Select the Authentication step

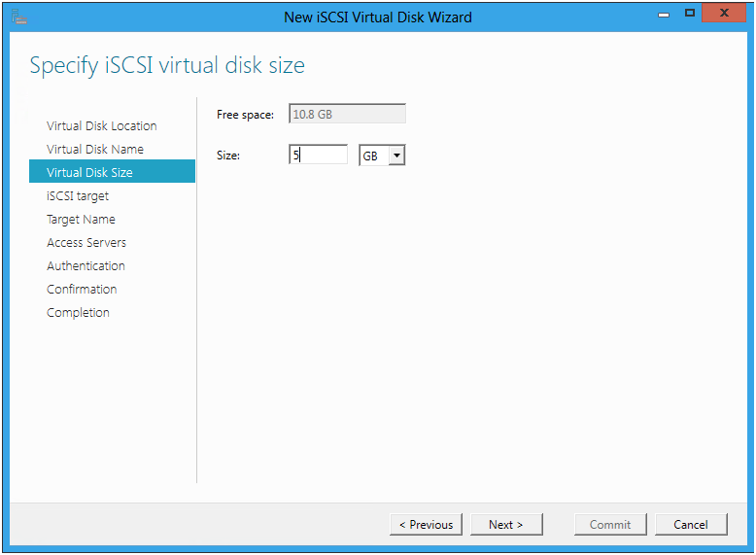(86, 265)
